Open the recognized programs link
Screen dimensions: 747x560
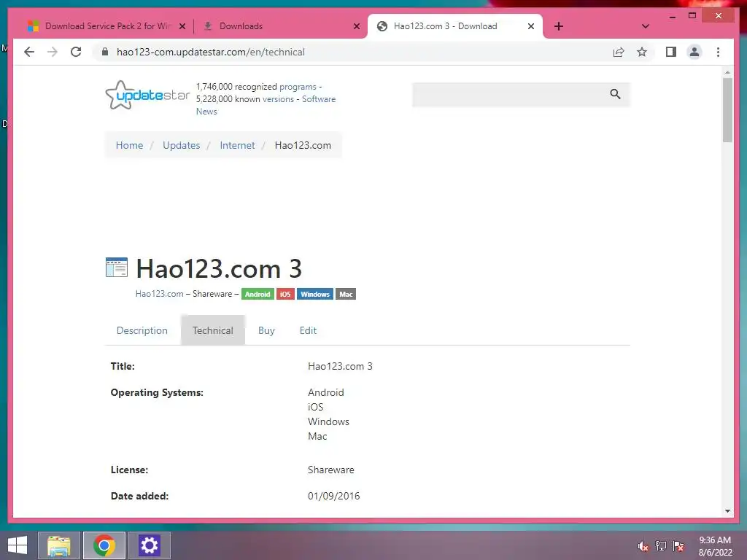click(x=298, y=87)
